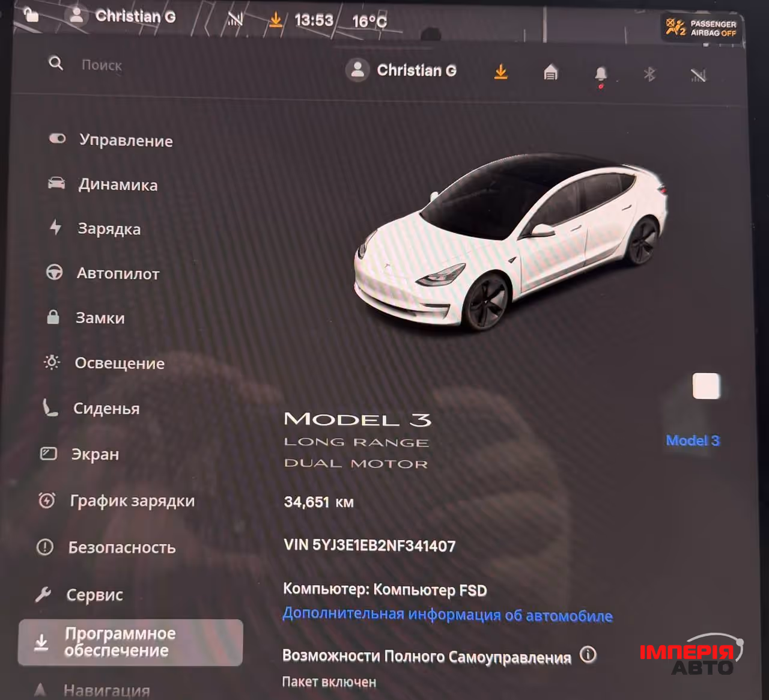Tap status bar download arrow icon

click(275, 20)
